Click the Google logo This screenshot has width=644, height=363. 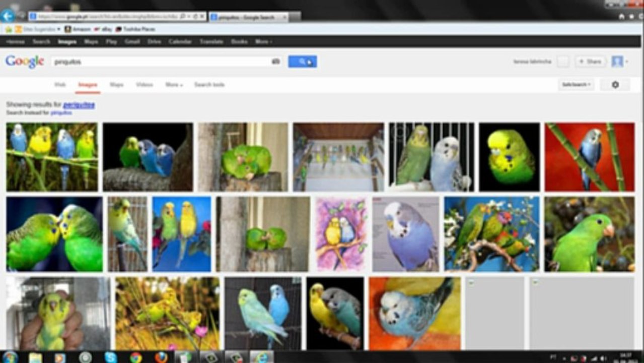(25, 62)
